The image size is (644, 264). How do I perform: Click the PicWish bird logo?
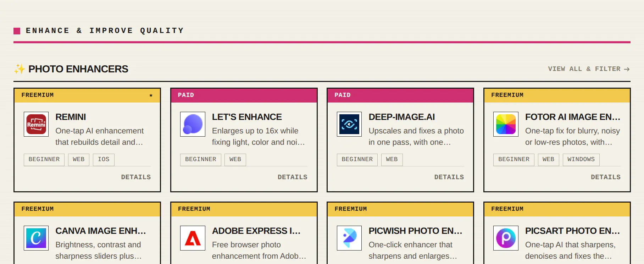[349, 238]
